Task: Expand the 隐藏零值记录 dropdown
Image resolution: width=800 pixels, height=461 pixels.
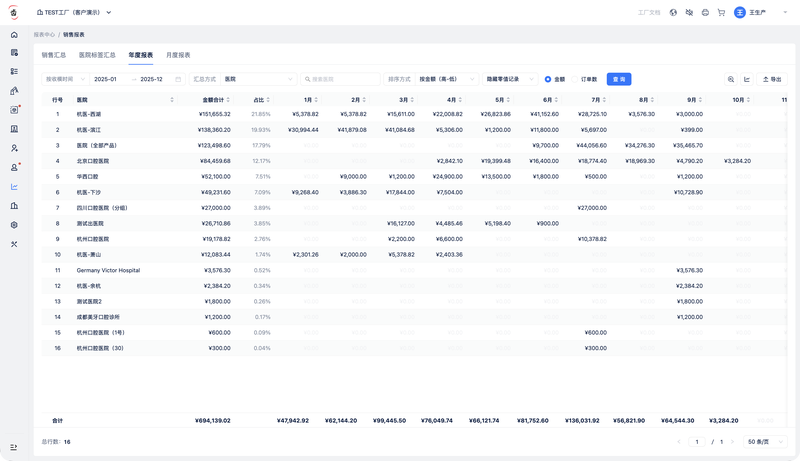Action: 510,79
